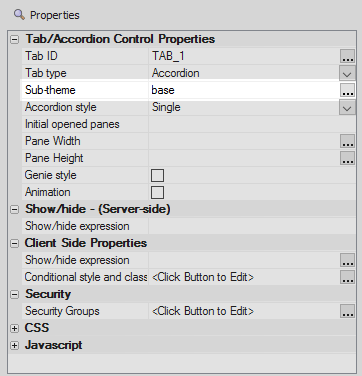The height and width of the screenshot is (376, 362).
Task: Open the Pane Width ellipsis button
Action: click(x=347, y=141)
